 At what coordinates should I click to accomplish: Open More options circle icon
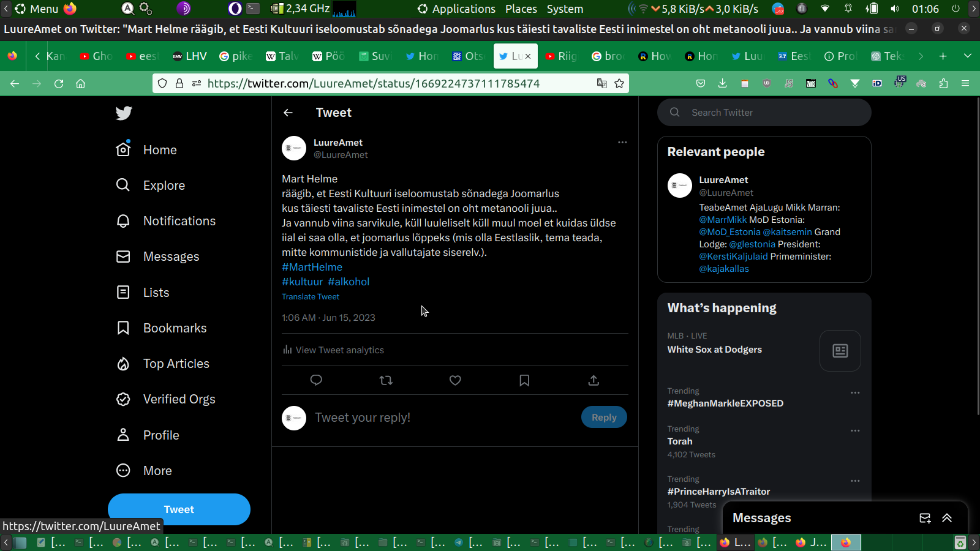[x=123, y=470]
